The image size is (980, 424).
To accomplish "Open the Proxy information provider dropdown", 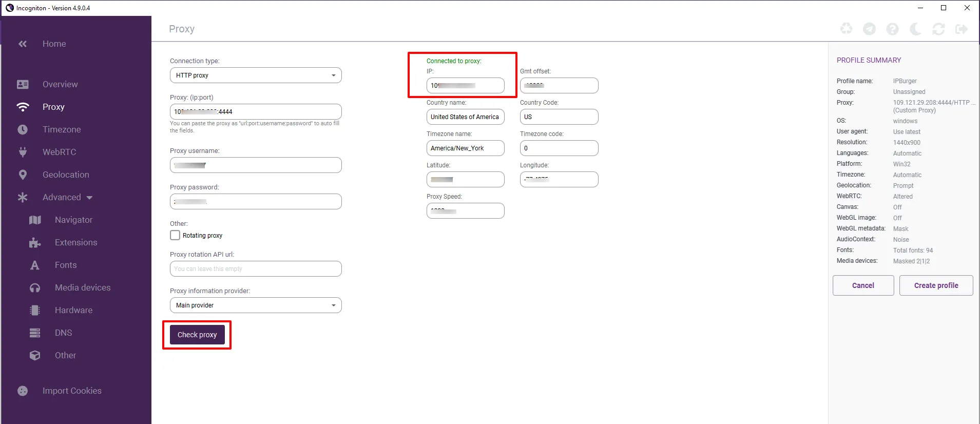I will [x=256, y=305].
